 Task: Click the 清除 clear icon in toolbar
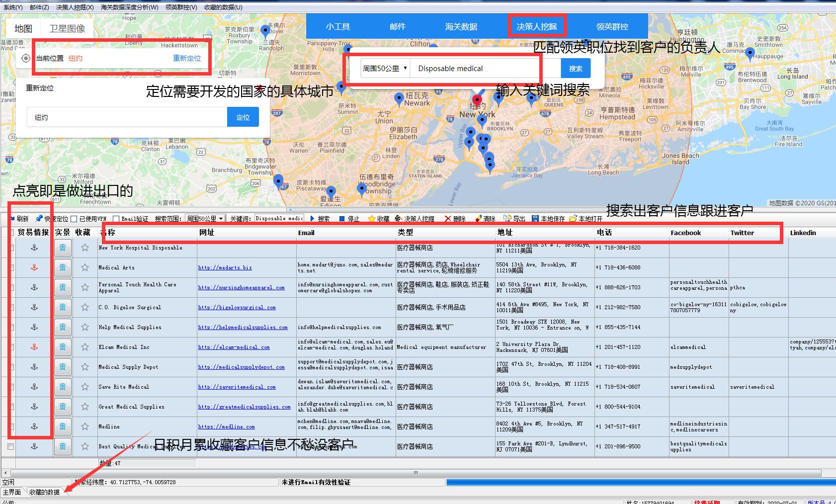pyautogui.click(x=478, y=218)
